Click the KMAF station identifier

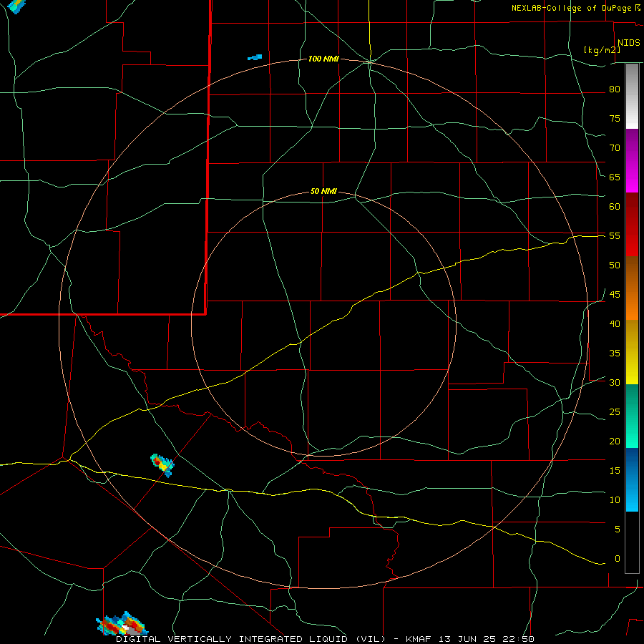point(418,639)
